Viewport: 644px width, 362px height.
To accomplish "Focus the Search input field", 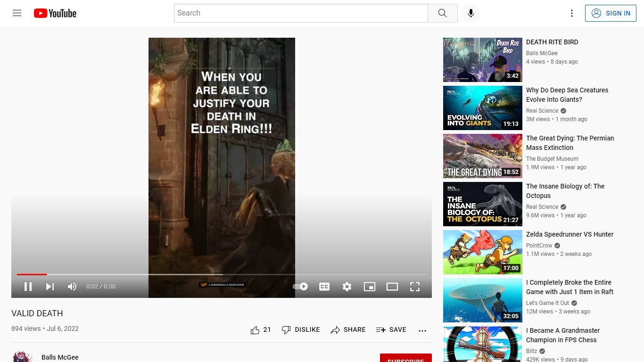I will click(301, 13).
